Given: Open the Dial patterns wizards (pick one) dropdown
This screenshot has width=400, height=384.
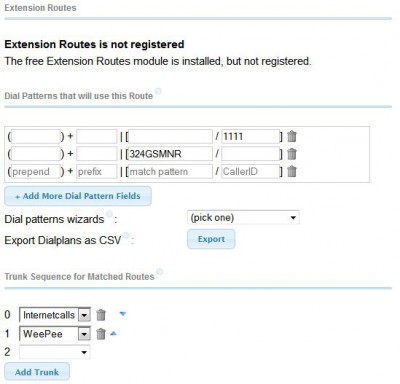Looking at the screenshot, I should pos(243,218).
